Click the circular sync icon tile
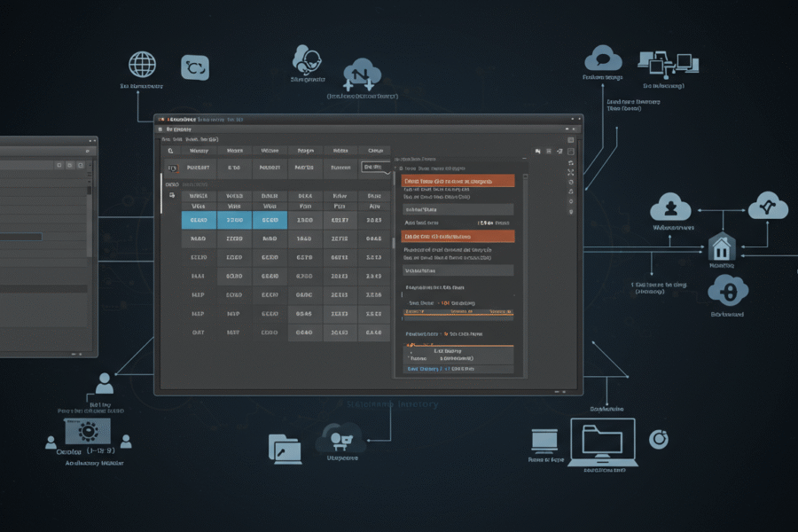Screen dimensions: 798x532 (x=195, y=67)
